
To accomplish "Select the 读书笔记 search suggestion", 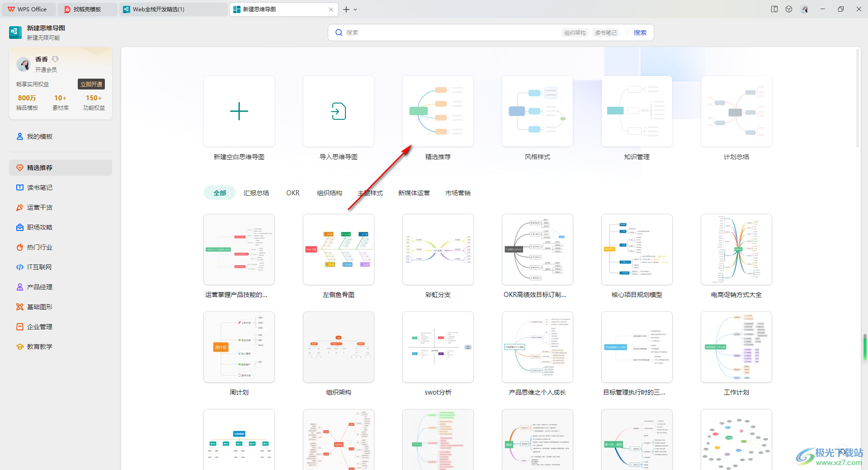I will point(605,33).
